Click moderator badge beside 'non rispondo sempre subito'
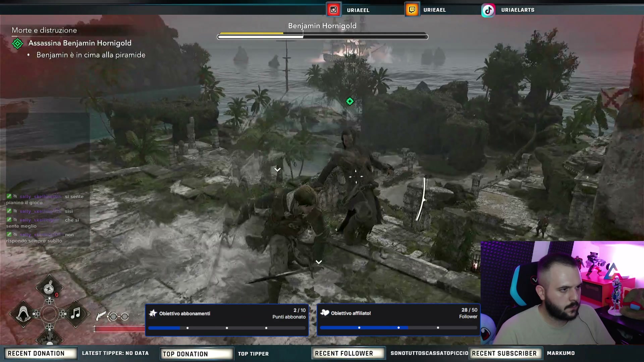 pyautogui.click(x=9, y=235)
